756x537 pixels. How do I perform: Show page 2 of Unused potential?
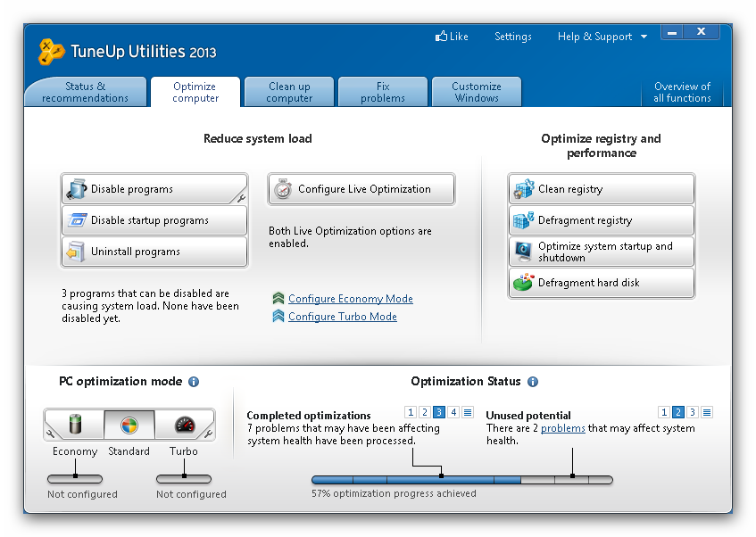click(677, 412)
